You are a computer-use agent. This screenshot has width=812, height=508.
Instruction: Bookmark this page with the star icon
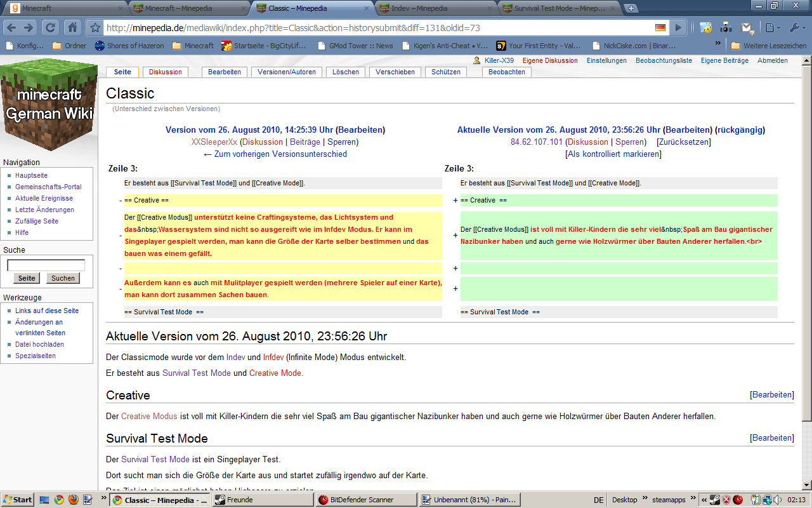(95, 28)
